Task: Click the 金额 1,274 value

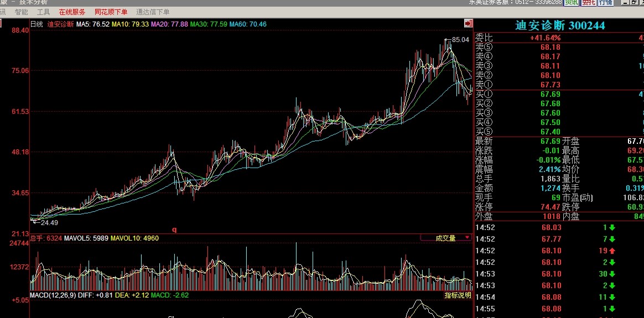Action: [x=550, y=189]
